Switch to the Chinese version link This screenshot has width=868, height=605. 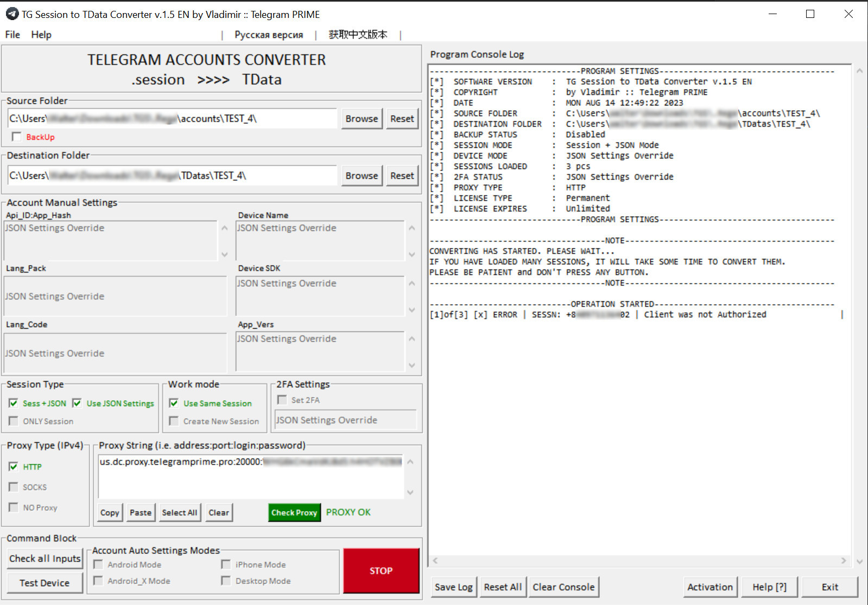tap(358, 35)
